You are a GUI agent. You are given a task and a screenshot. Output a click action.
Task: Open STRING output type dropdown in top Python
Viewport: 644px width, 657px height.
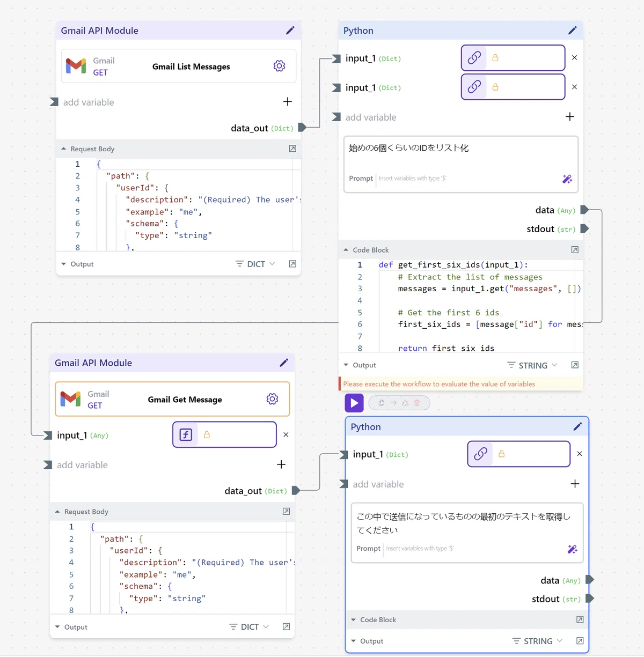point(532,365)
